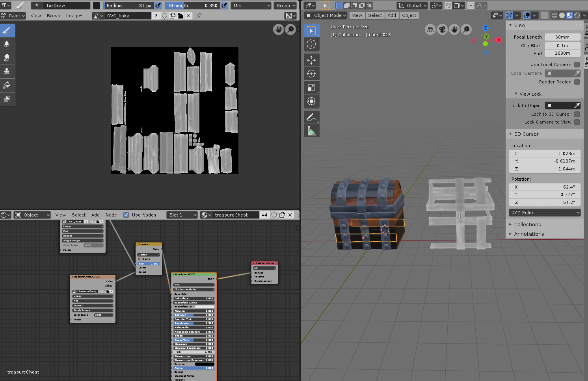The height and width of the screenshot is (381, 588).
Task: Enable Lock to 3D Cursor option
Action: [577, 114]
